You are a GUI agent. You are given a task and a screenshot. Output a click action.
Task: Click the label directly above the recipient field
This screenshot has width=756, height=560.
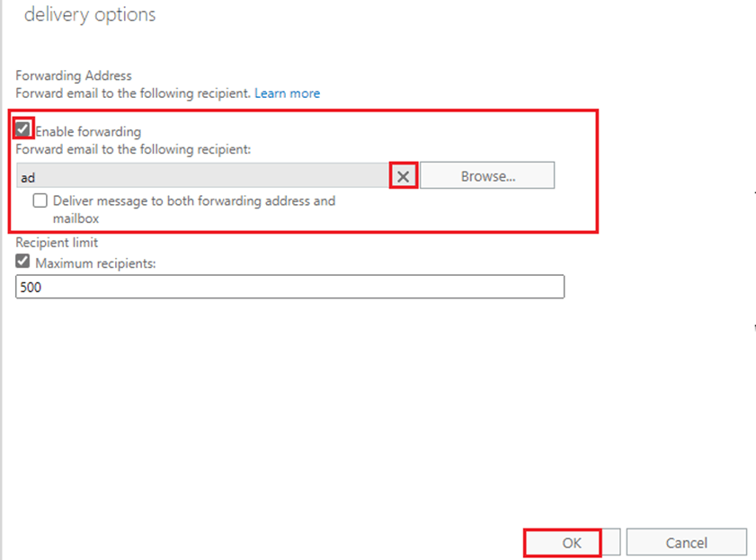click(x=134, y=149)
